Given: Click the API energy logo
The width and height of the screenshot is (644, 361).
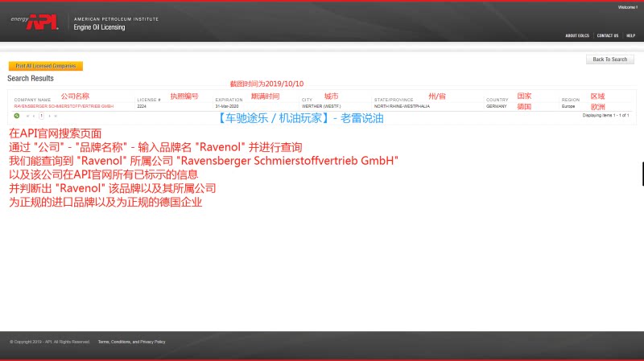Looking at the screenshot, I should pyautogui.click(x=35, y=23).
